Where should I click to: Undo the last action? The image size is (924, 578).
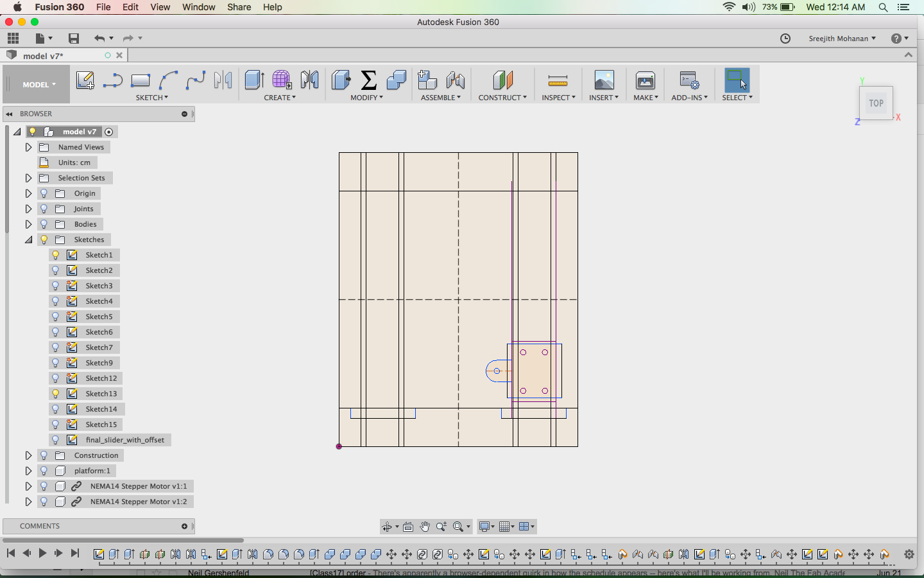tap(99, 39)
